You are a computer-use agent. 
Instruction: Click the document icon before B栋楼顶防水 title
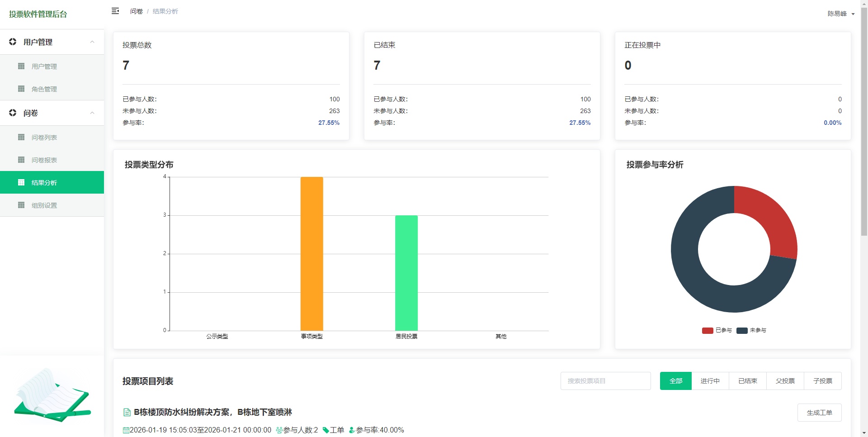point(127,412)
